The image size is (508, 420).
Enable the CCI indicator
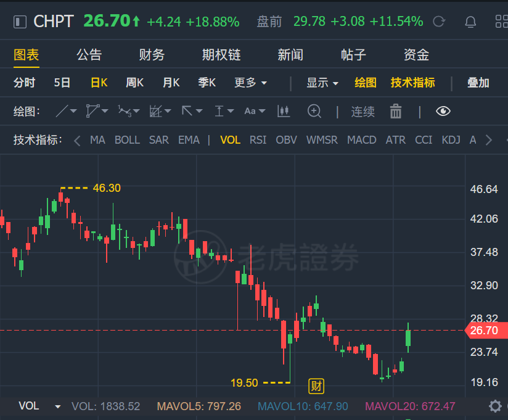(x=424, y=140)
